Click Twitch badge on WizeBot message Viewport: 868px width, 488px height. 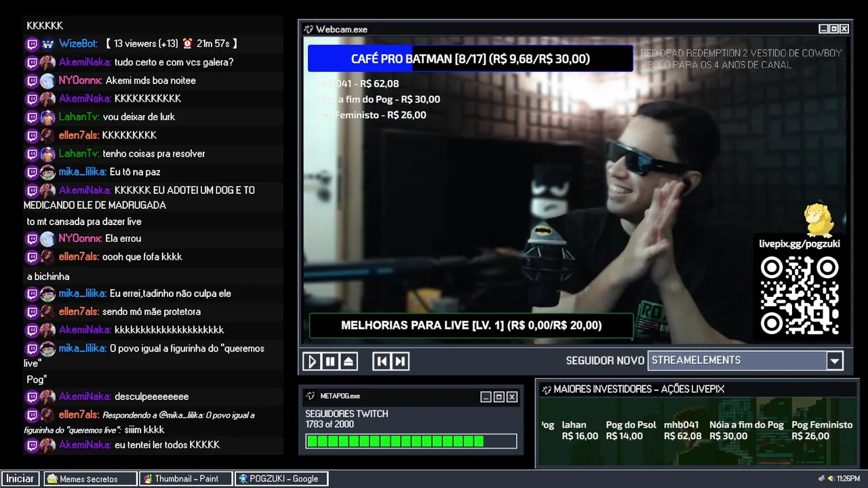tap(32, 44)
